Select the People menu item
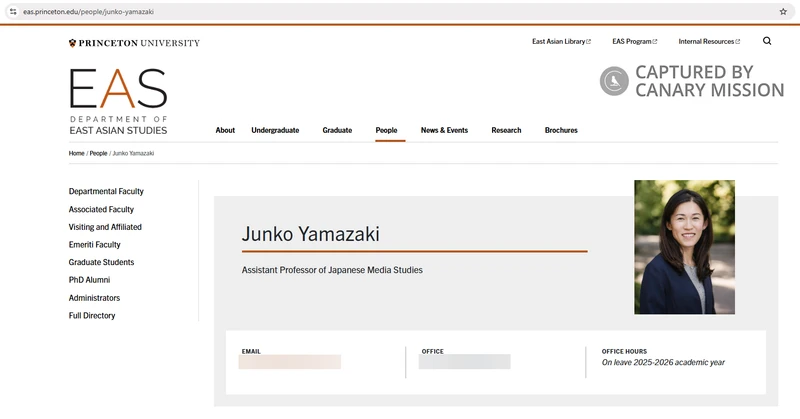The image size is (800, 419). [x=386, y=130]
